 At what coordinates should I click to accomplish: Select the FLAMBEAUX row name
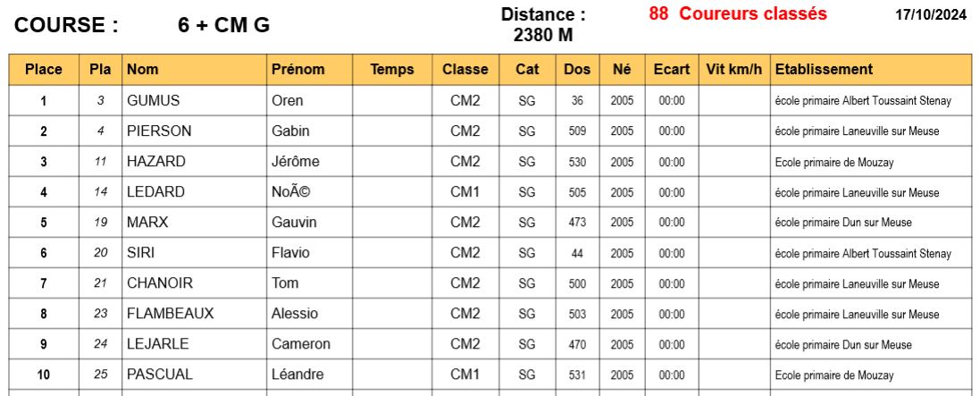[170, 314]
